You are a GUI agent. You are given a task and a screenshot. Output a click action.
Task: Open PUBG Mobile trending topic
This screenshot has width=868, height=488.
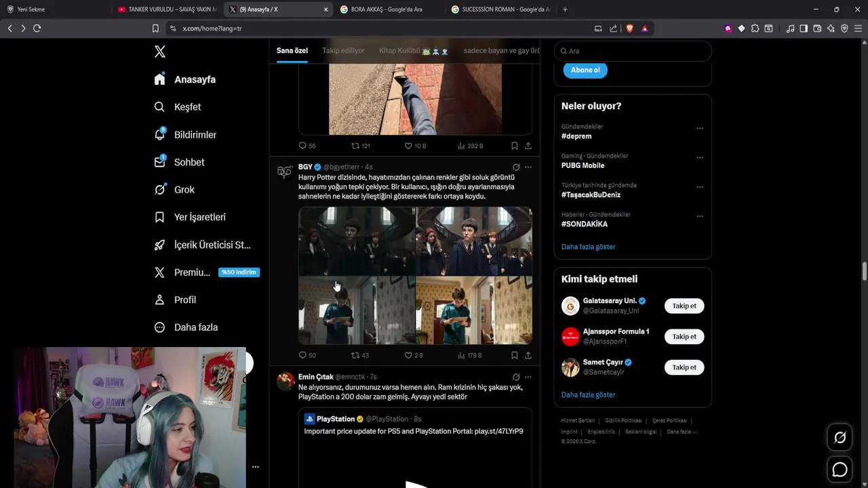(583, 165)
